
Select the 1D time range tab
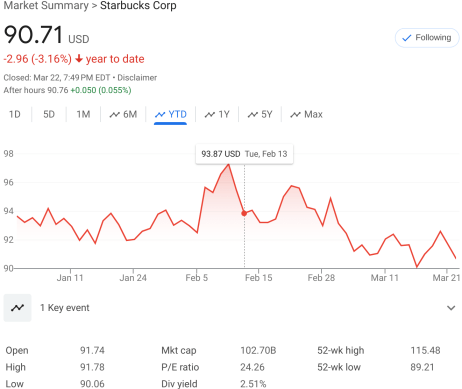pyautogui.click(x=15, y=115)
